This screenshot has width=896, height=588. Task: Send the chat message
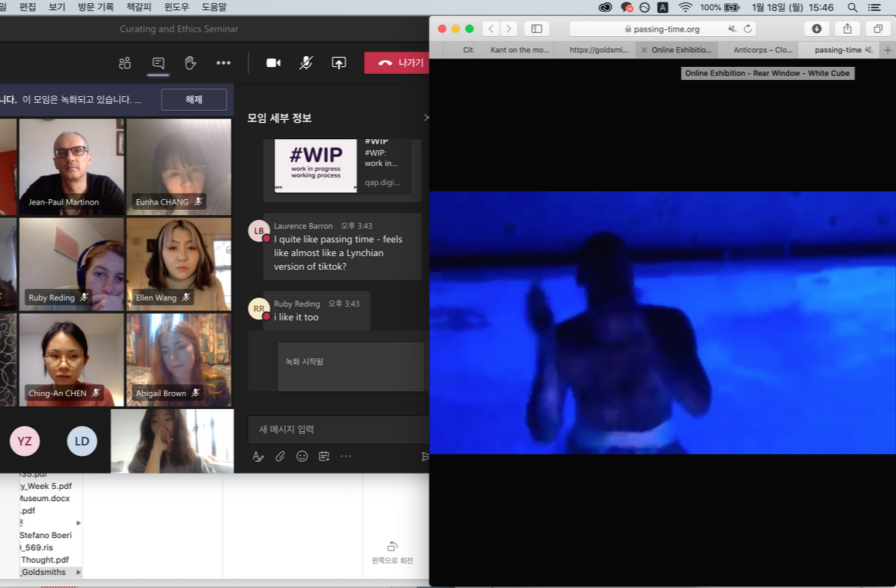point(425,456)
